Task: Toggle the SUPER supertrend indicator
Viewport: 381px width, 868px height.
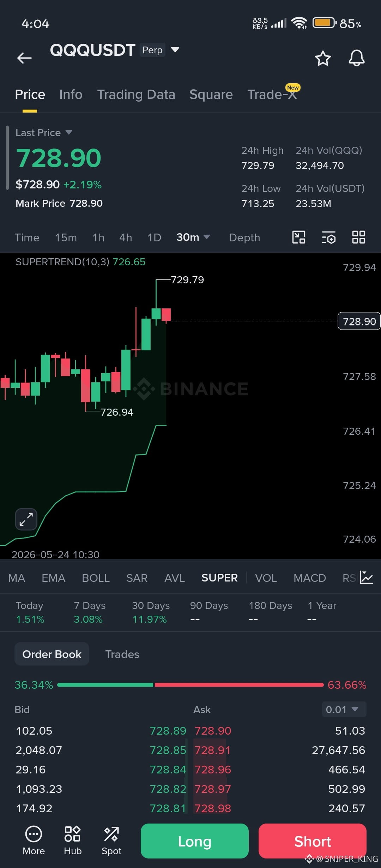Action: 219,578
